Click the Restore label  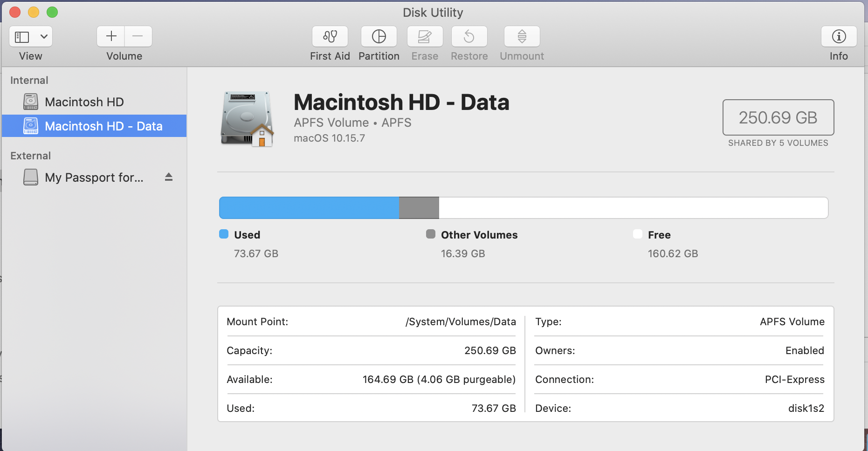click(x=469, y=56)
